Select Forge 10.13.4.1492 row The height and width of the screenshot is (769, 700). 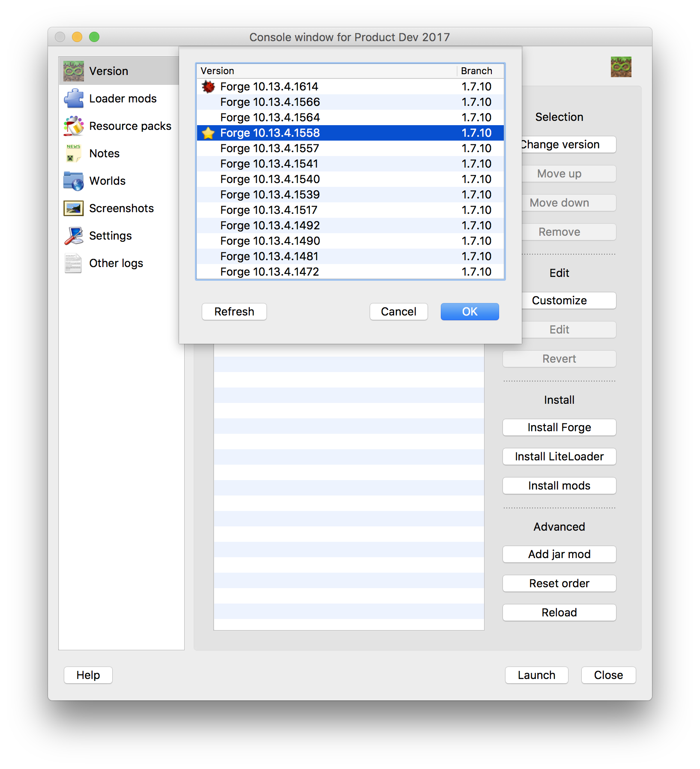tap(350, 225)
